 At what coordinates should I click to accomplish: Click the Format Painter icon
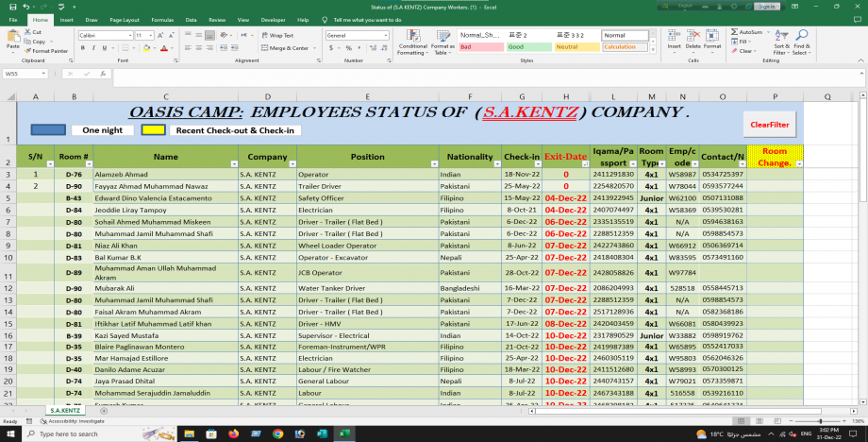pyautogui.click(x=25, y=51)
